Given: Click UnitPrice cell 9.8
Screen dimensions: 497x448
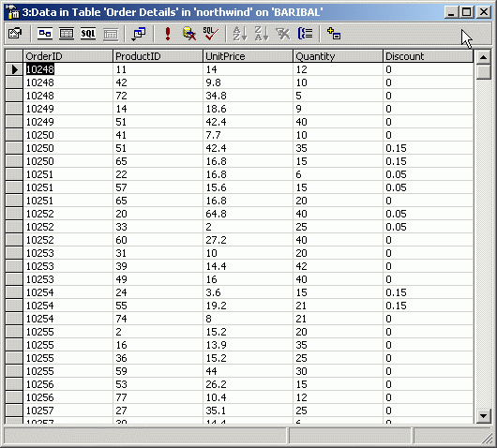Looking at the screenshot, I should (248, 82).
